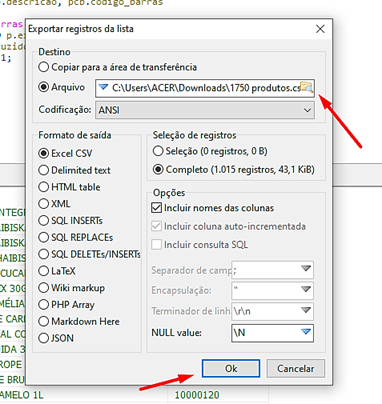Choose LaTeX output format
Image resolution: width=382 pixels, height=404 pixels.
57,271
